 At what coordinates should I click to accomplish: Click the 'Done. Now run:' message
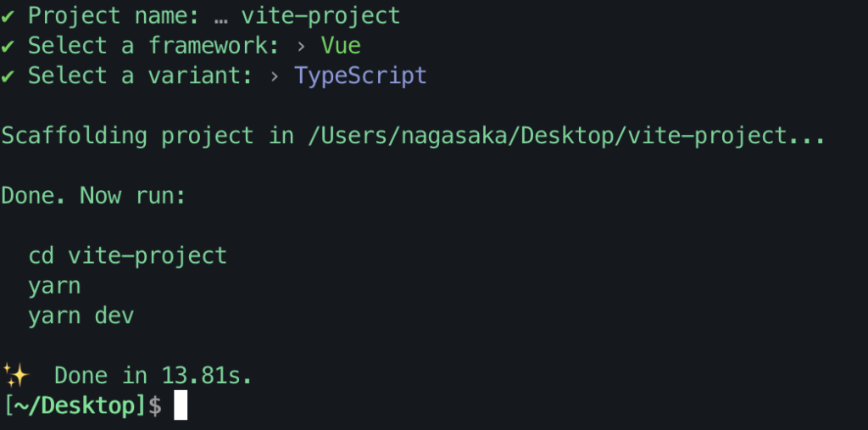pyautogui.click(x=93, y=196)
